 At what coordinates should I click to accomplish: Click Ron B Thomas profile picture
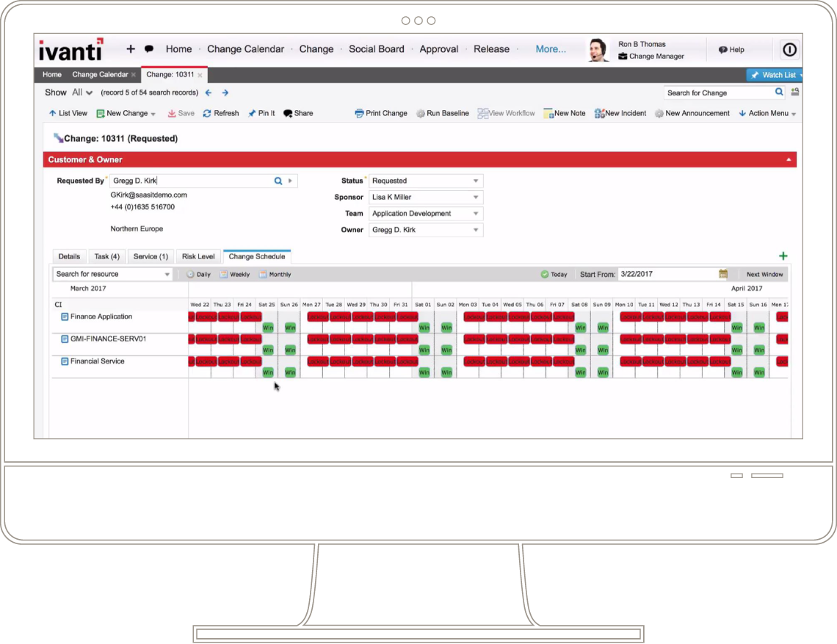pyautogui.click(x=598, y=50)
